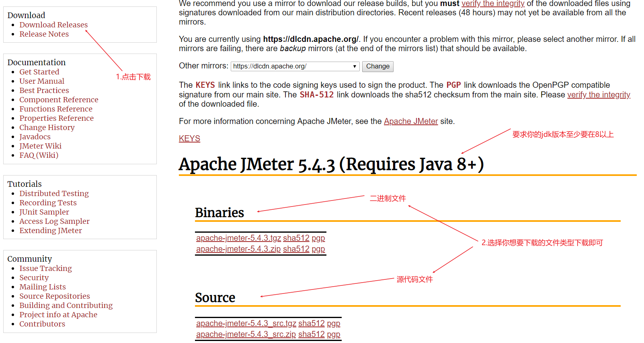Click the Download sidebar heading
This screenshot has width=644, height=343.
[26, 15]
